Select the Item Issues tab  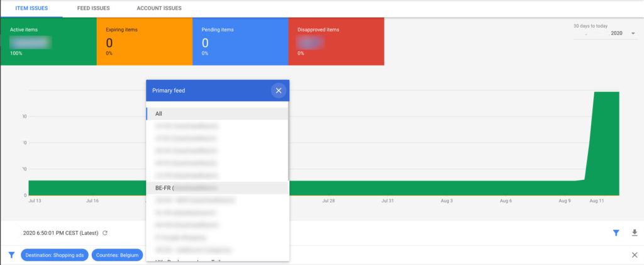31,9
